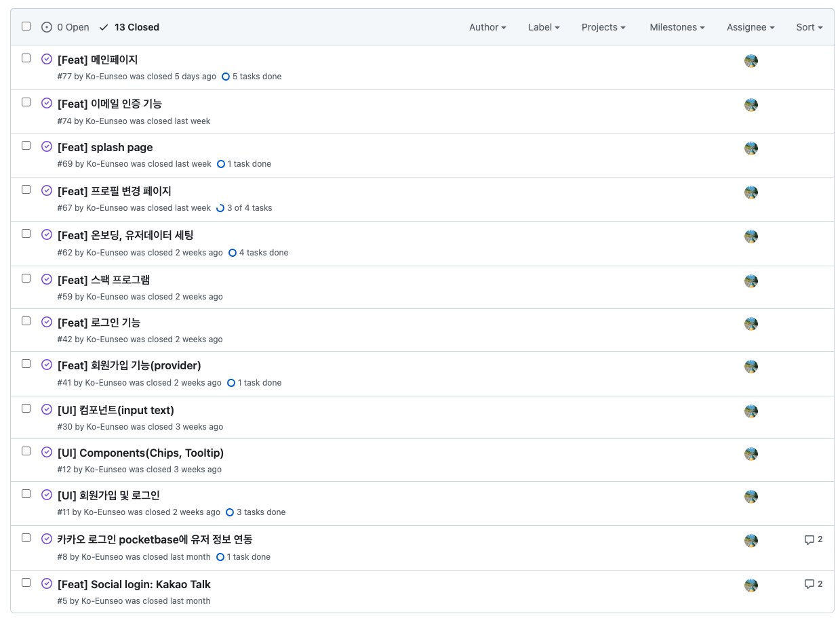This screenshot has height=618, width=840.
Task: Click closed status icon for 로그인 기능 issue
Action: click(x=47, y=322)
